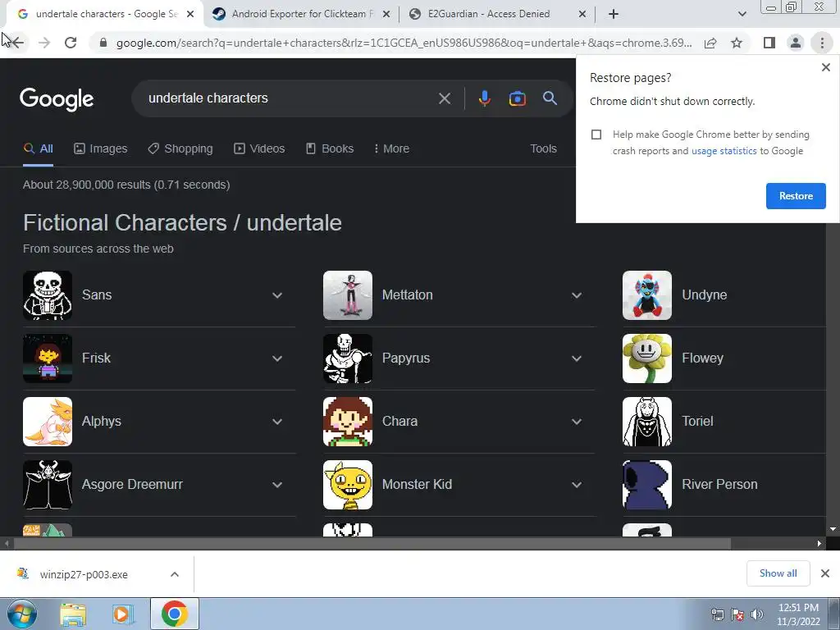The height and width of the screenshot is (630, 840).
Task: Open winzip27-p003.exe downloaded file
Action: tap(84, 574)
